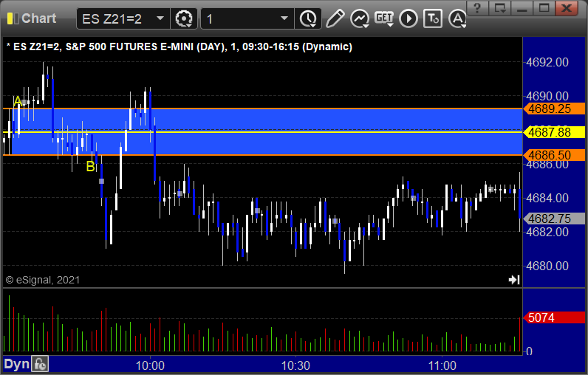This screenshot has width=588, height=375.
Task: Open the studies line-chart icon
Action: [359, 18]
